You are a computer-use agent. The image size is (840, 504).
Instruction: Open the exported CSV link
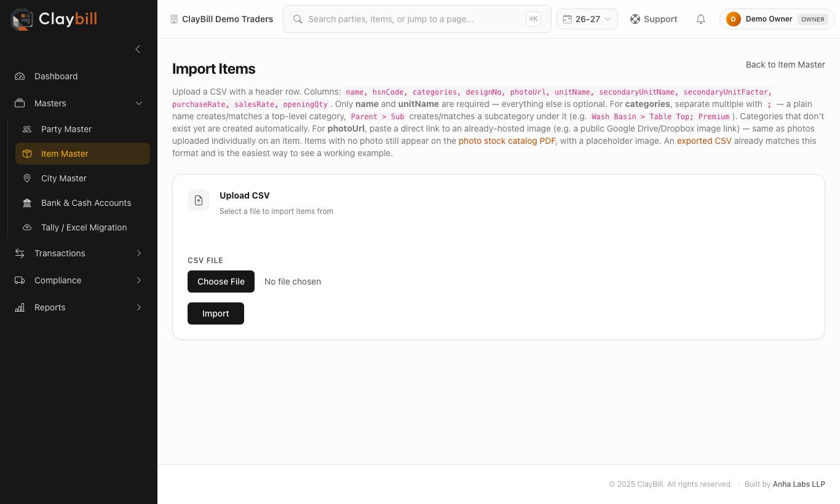[704, 141]
